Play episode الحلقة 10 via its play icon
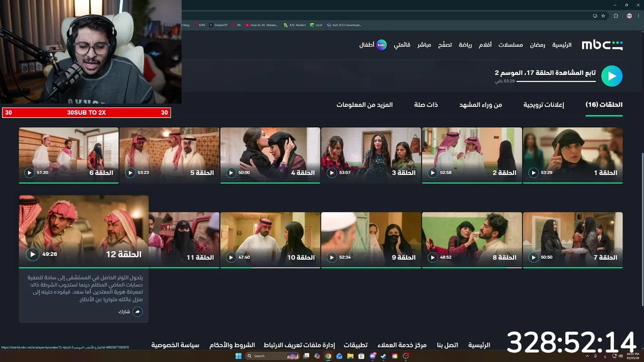644x362 pixels. click(x=231, y=257)
